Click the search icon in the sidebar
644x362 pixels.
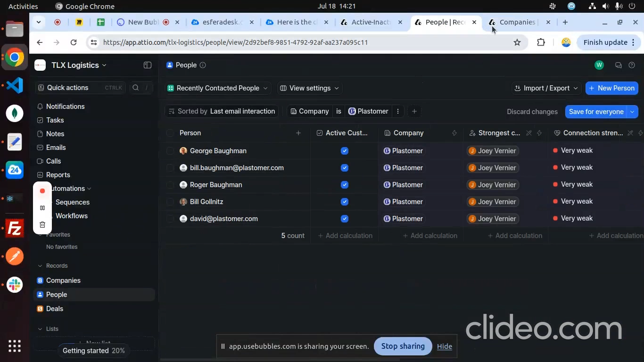click(x=136, y=88)
